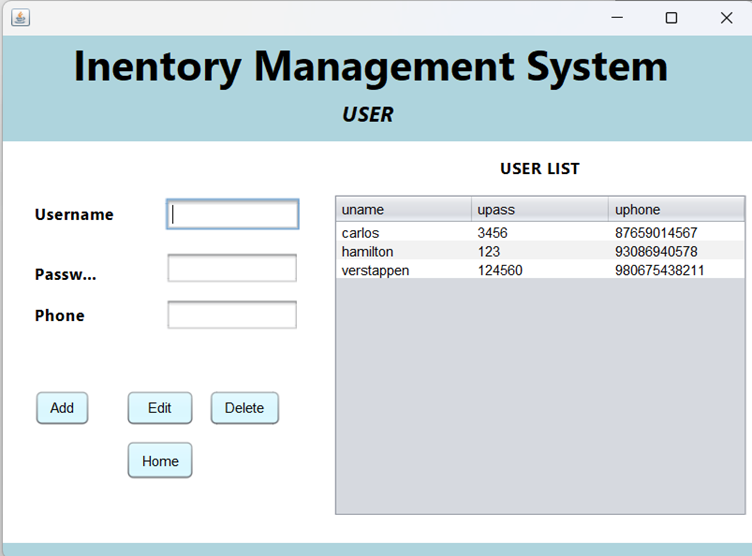Click into the Password text field
Image resolution: width=752 pixels, height=556 pixels.
coord(232,268)
